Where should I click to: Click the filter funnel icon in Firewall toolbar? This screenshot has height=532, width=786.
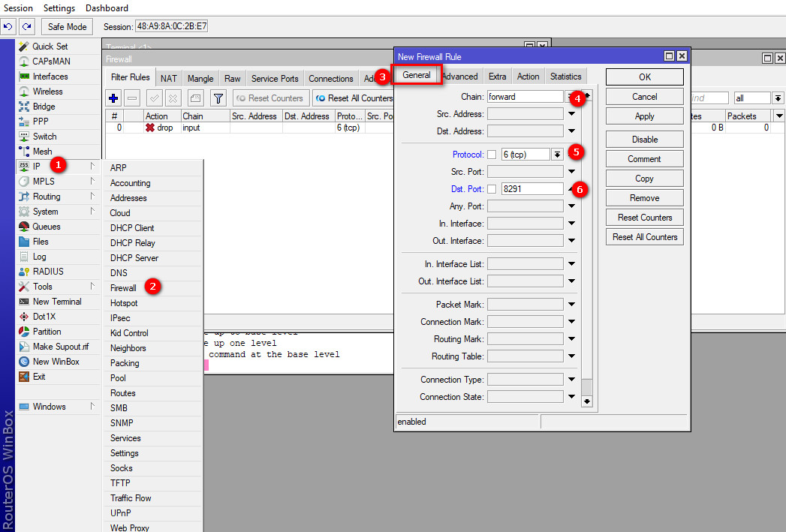click(218, 98)
